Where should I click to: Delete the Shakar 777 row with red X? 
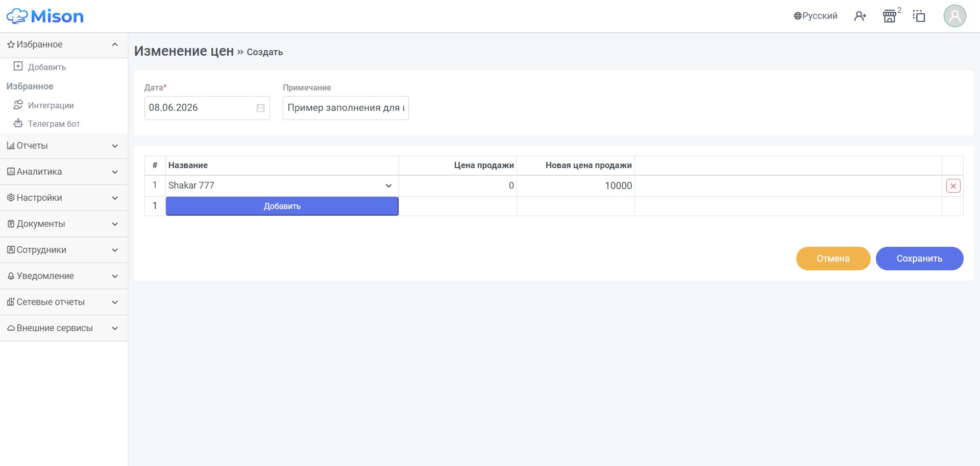point(953,186)
